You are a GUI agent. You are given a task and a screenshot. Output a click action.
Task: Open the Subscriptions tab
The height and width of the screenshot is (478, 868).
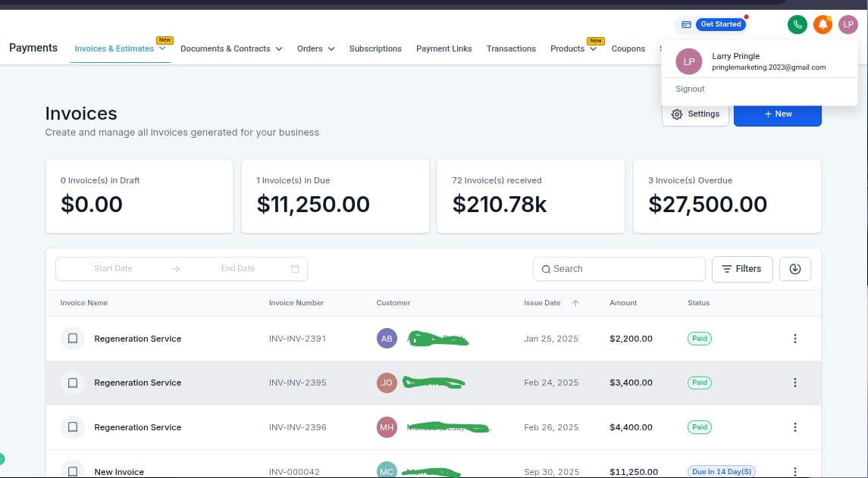point(375,48)
